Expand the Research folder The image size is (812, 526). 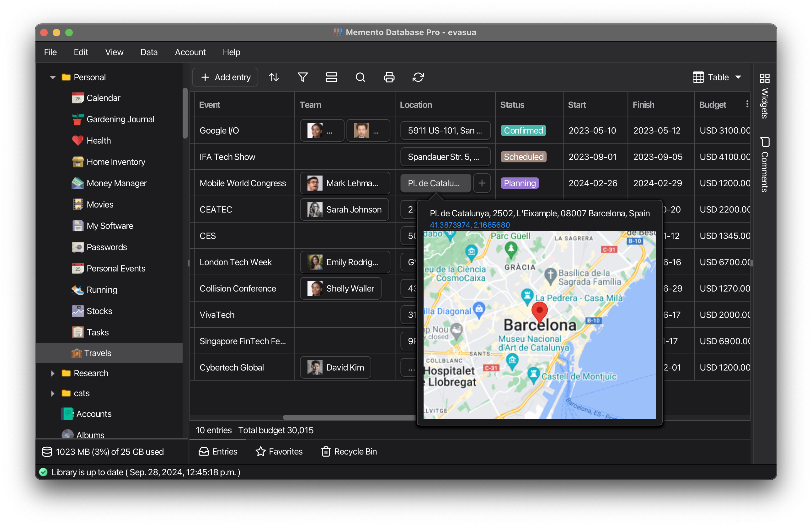click(52, 373)
